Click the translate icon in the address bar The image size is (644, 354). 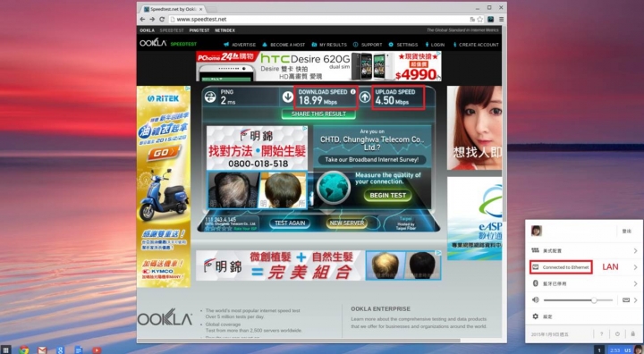pos(472,20)
